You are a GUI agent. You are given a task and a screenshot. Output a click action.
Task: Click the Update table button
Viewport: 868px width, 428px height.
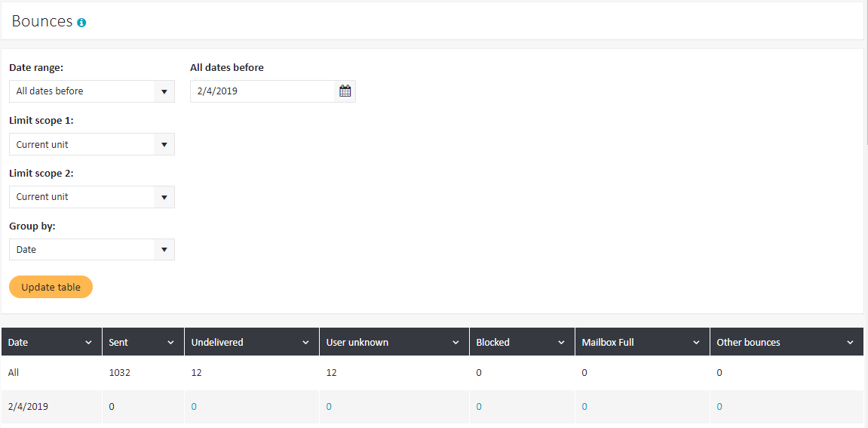coord(51,287)
